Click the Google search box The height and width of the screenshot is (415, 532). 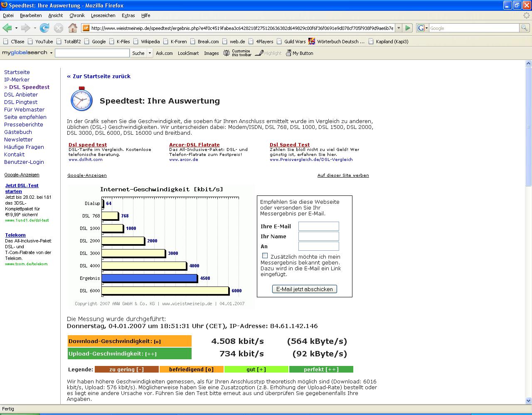pos(474,28)
